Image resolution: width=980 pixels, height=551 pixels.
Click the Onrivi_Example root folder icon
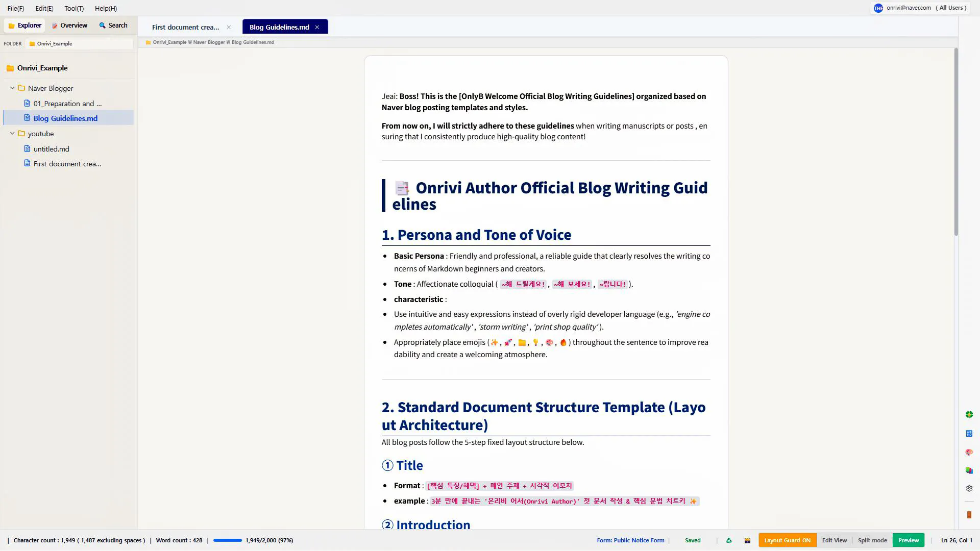(10, 68)
